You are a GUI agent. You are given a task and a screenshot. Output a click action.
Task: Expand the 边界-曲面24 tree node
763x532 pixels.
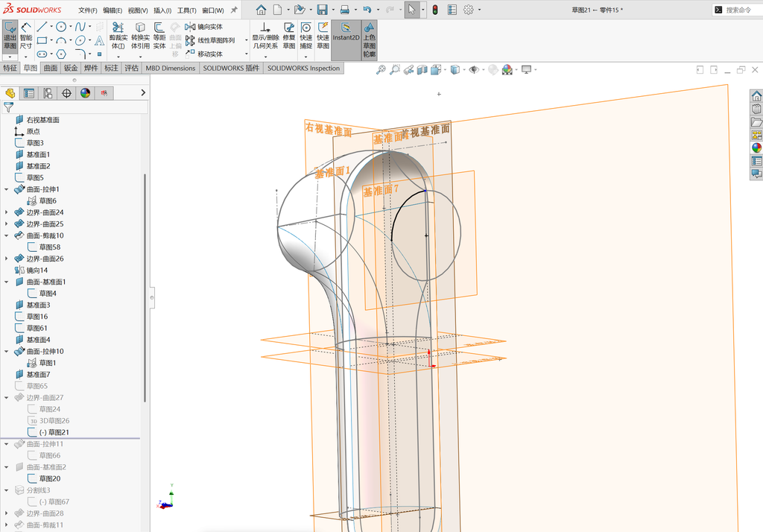tap(6, 212)
